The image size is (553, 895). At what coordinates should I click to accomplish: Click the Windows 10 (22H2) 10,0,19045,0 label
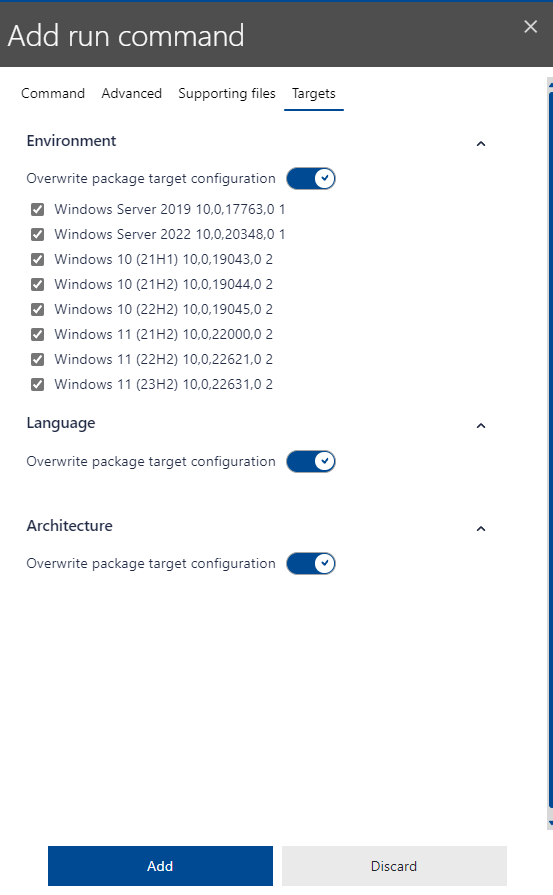[163, 309]
